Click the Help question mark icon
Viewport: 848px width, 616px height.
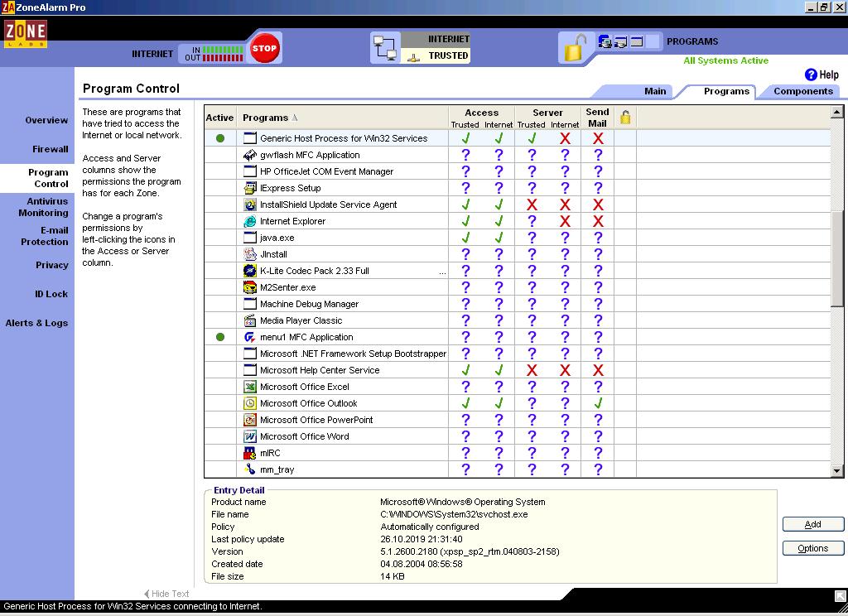click(x=812, y=75)
